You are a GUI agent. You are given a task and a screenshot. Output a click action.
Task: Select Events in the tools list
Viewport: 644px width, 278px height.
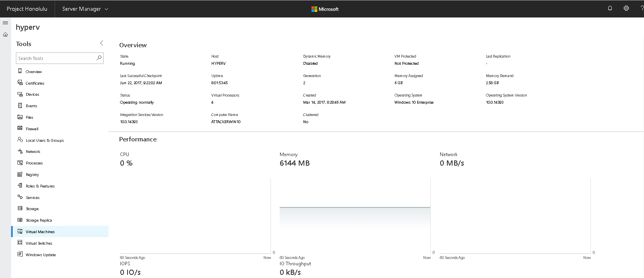tap(31, 106)
